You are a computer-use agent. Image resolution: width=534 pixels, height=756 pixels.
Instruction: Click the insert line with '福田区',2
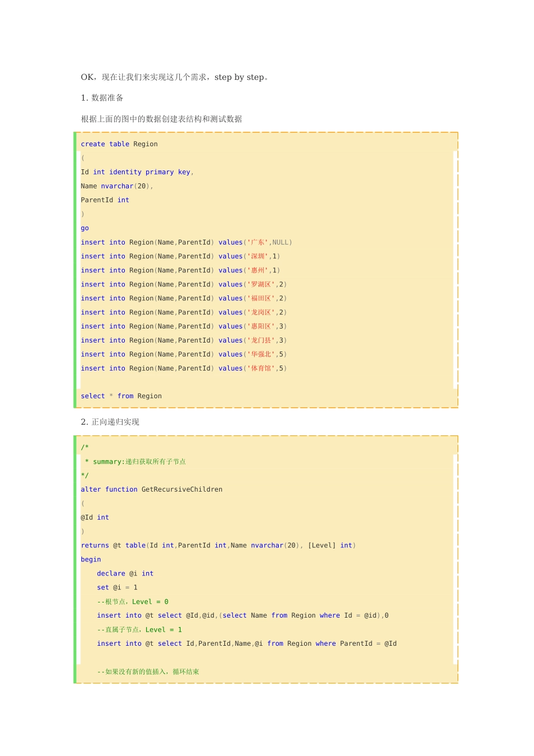[x=184, y=299]
